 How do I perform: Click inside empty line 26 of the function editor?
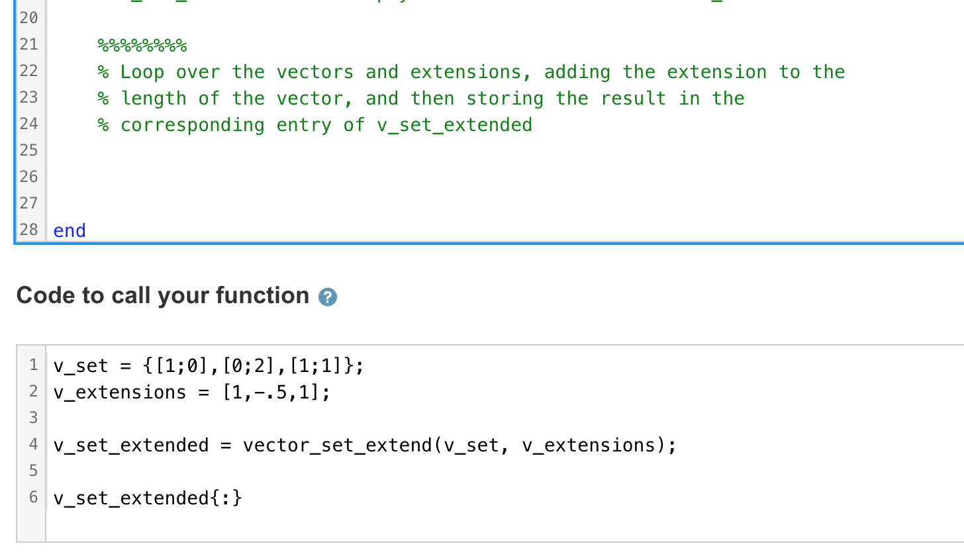199,177
